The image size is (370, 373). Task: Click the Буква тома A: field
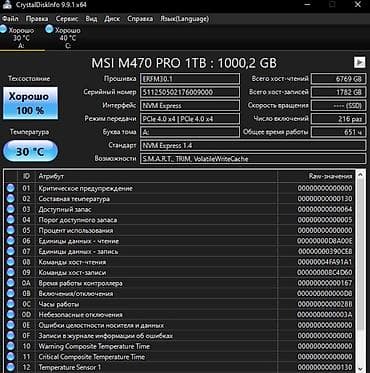[190, 132]
